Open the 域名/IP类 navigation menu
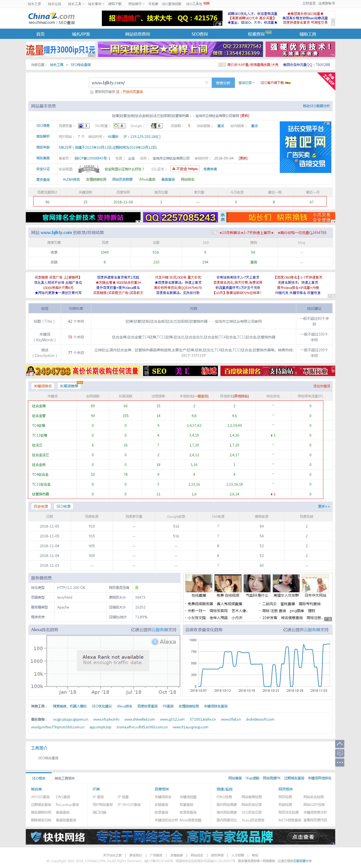 tap(81, 34)
